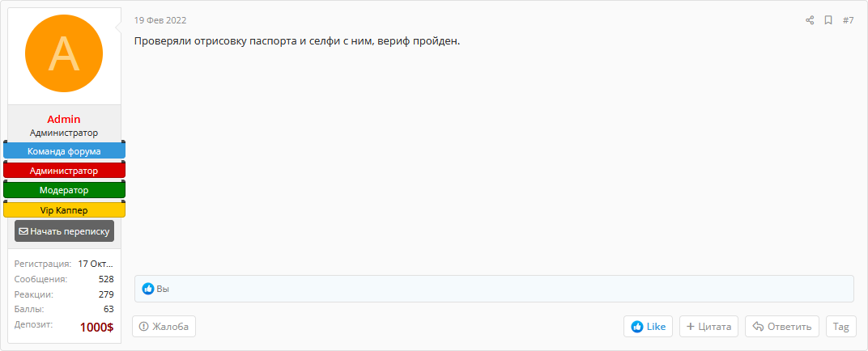Click the share icon on the post
The image size is (868, 351).
tap(810, 20)
